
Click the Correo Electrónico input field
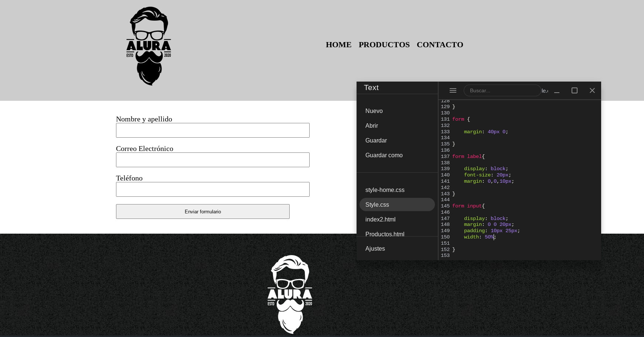[x=213, y=160]
